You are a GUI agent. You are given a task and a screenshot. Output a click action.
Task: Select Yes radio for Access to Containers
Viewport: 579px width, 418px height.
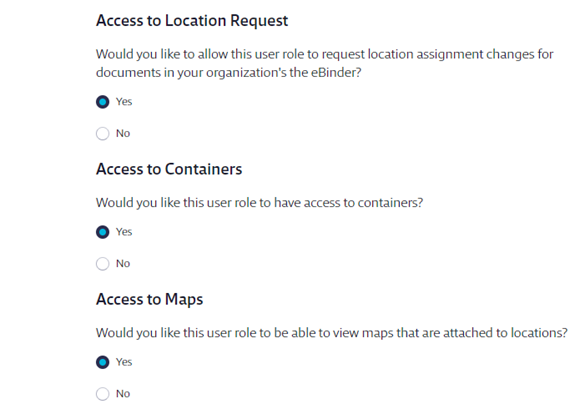pyautogui.click(x=103, y=232)
